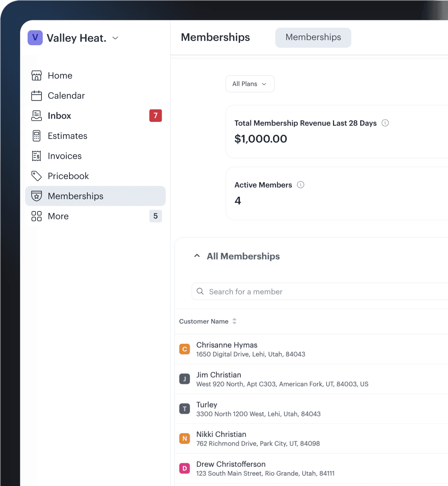The height and width of the screenshot is (486, 448).
Task: Click address 762 Richmond Drive, Park City
Action: (258, 444)
